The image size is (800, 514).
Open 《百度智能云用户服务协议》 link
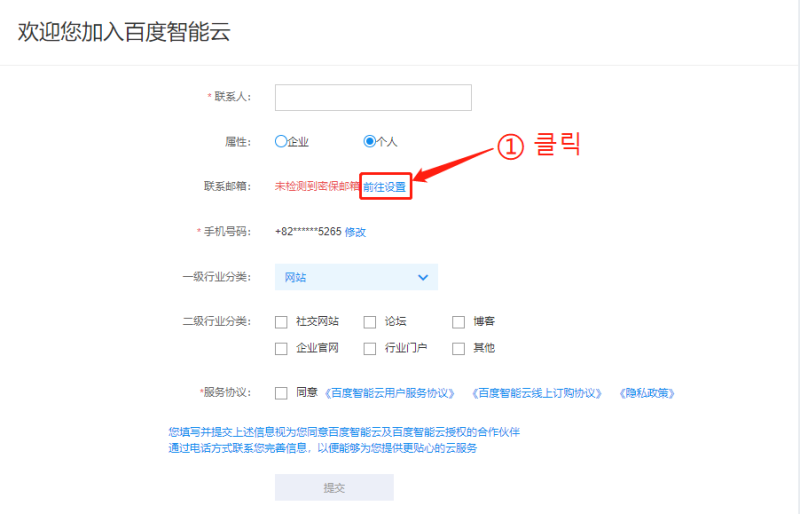[389, 393]
